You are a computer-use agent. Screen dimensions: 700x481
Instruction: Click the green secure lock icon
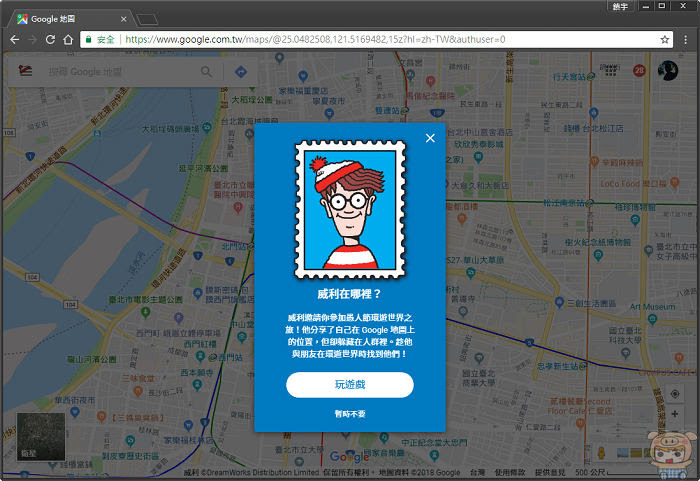89,39
